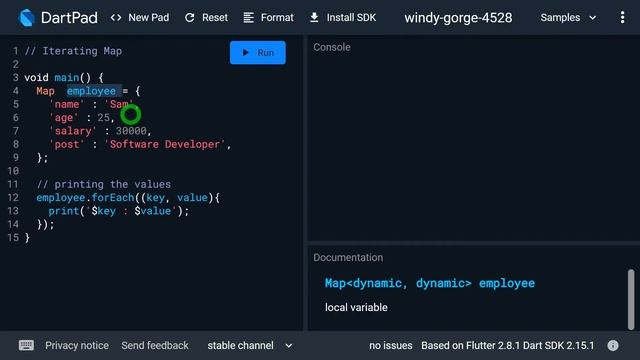
Task: Click the 'no issues' status text
Action: [x=391, y=345]
